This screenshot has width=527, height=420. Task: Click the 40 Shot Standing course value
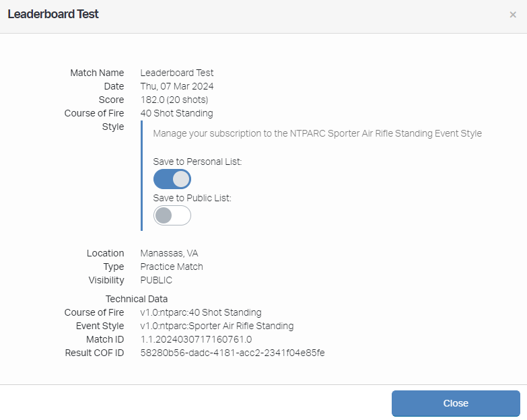click(x=176, y=113)
